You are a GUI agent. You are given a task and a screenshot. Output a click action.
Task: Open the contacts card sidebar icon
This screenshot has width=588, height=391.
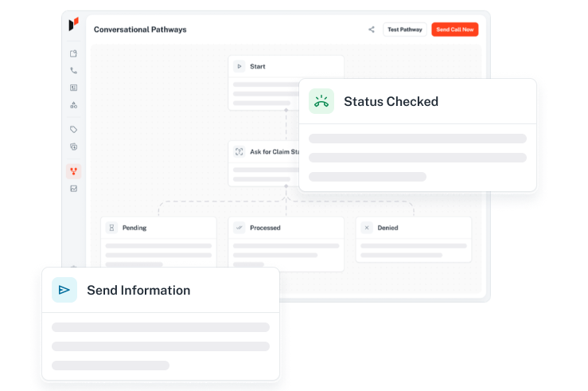click(73, 88)
